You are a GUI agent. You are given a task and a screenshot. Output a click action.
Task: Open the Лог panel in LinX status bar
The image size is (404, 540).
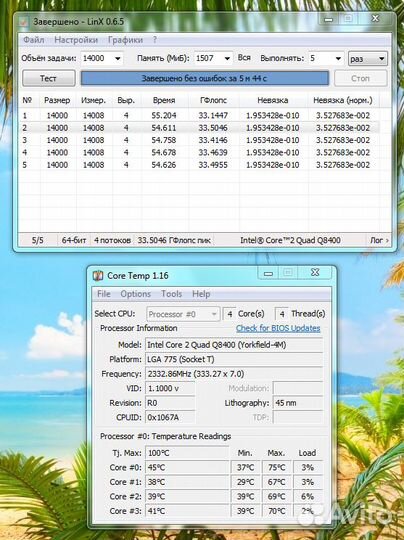point(379,240)
